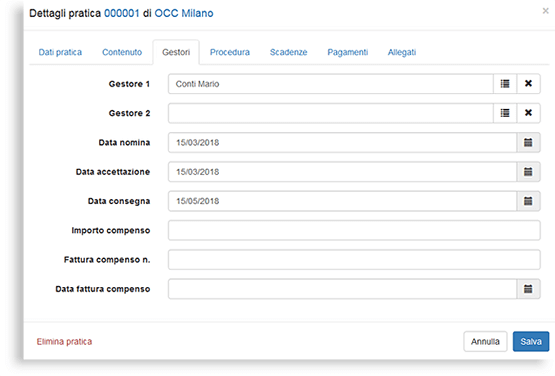Open calendar for Data consegna

pos(528,201)
